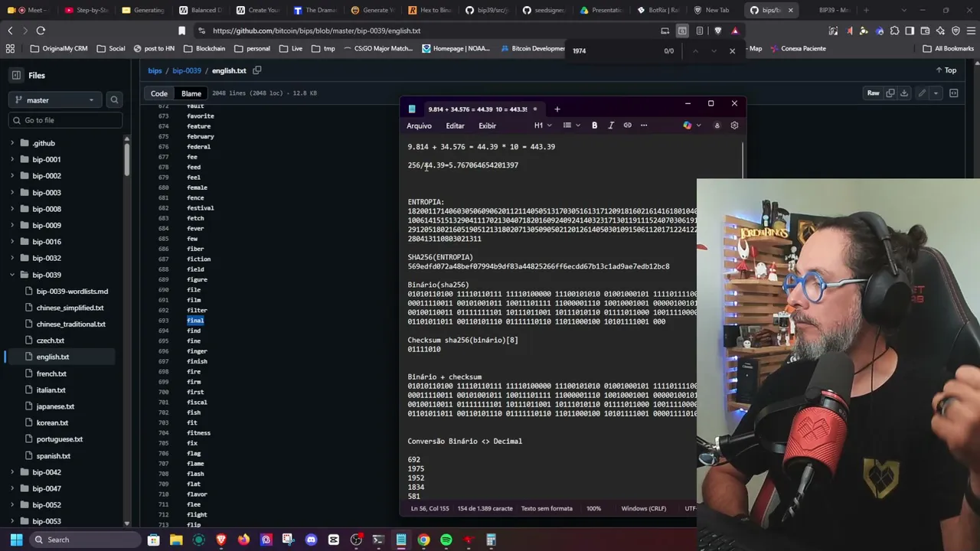View the Raw file

(x=873, y=93)
